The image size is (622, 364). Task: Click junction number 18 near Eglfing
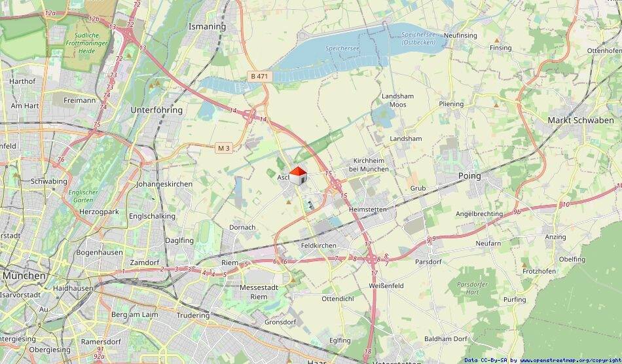coord(368,351)
